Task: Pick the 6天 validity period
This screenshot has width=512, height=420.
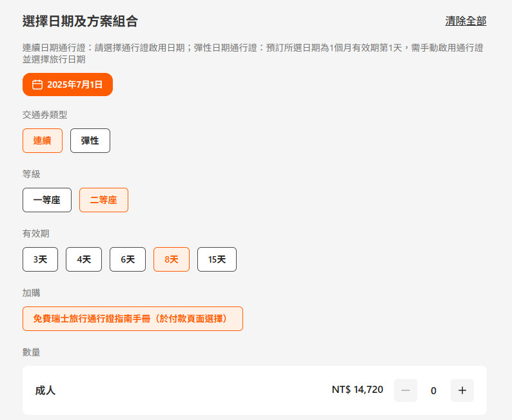Action: pos(128,259)
